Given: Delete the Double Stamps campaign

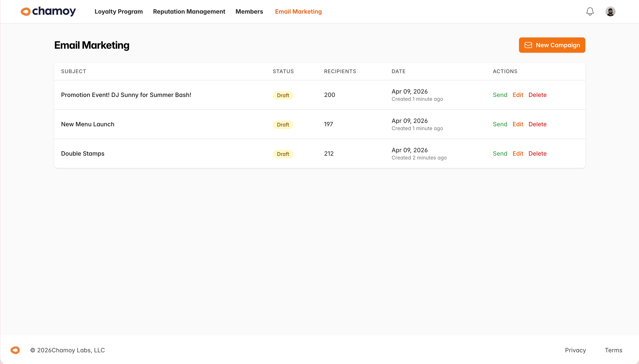Looking at the screenshot, I should pos(537,154).
